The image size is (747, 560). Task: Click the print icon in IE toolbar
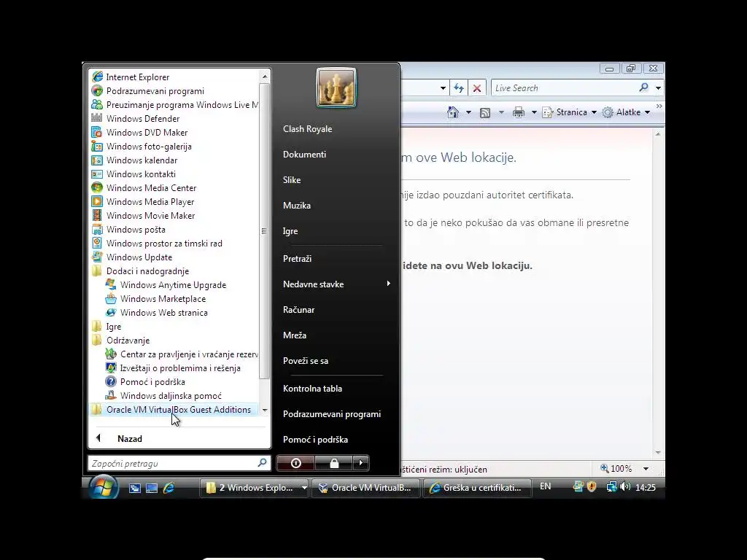coord(519,112)
